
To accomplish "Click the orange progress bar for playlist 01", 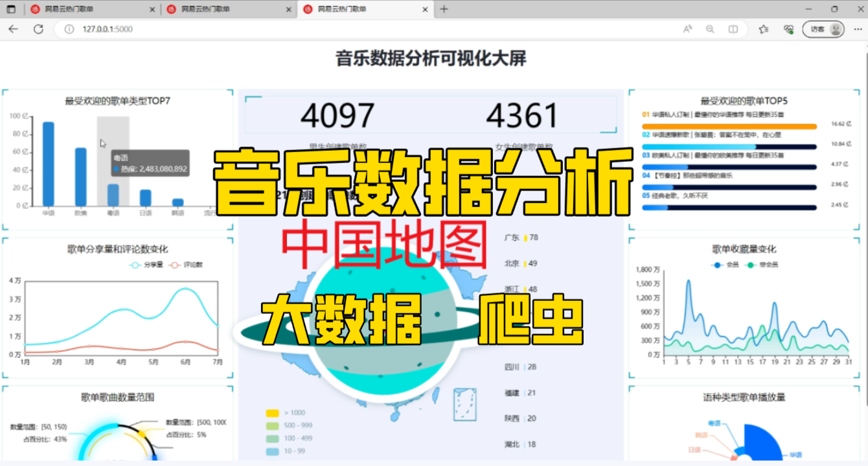I will point(729,126).
